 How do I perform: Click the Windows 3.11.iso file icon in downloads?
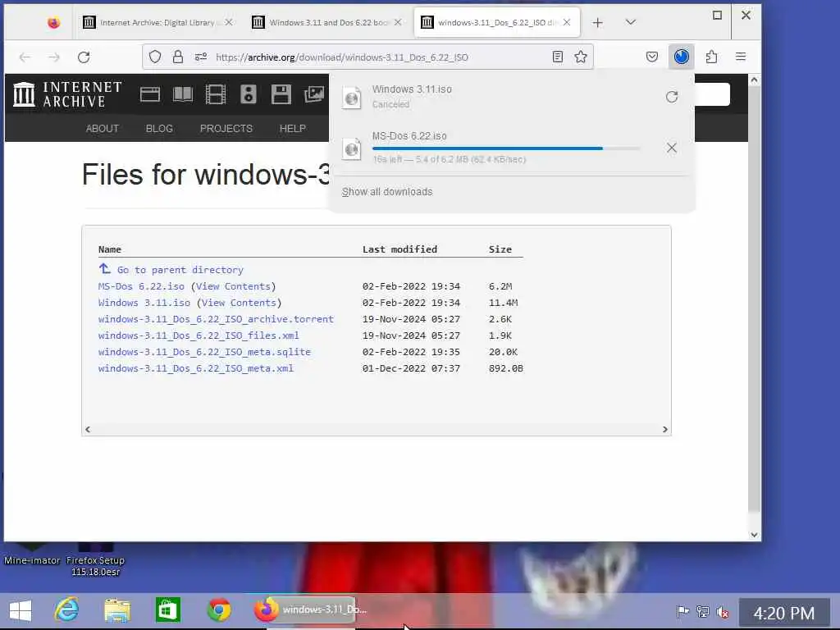click(x=352, y=98)
